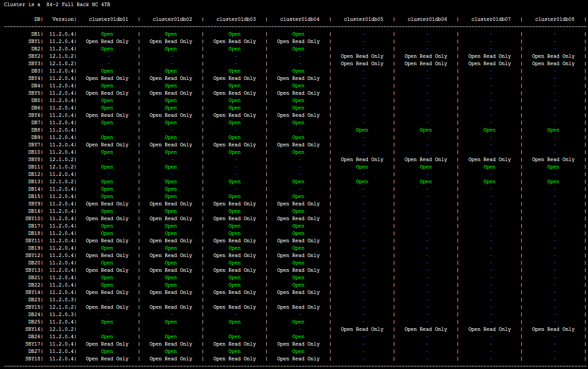Image resolution: width=588 pixels, height=369 pixels.
Task: Click the Open status for DB26 on cluster01db02
Action: (x=171, y=336)
